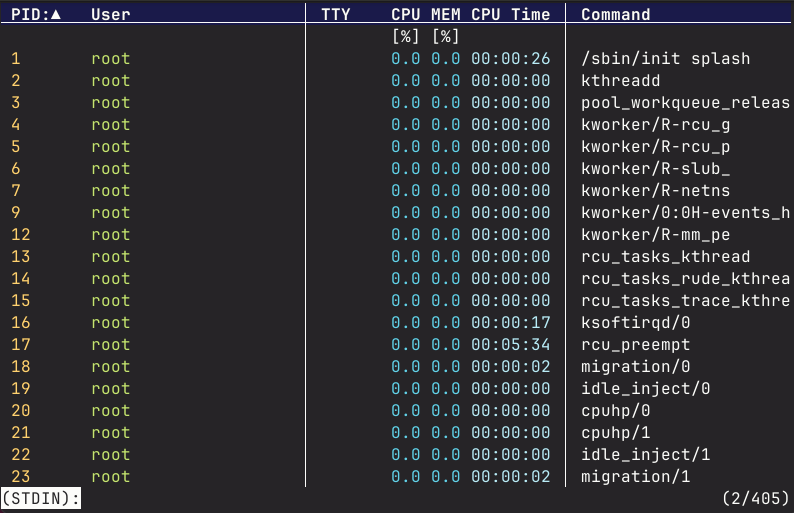The image size is (794, 513).
Task: Click the pool_workqueue_releas process entry
Action: pos(685,103)
